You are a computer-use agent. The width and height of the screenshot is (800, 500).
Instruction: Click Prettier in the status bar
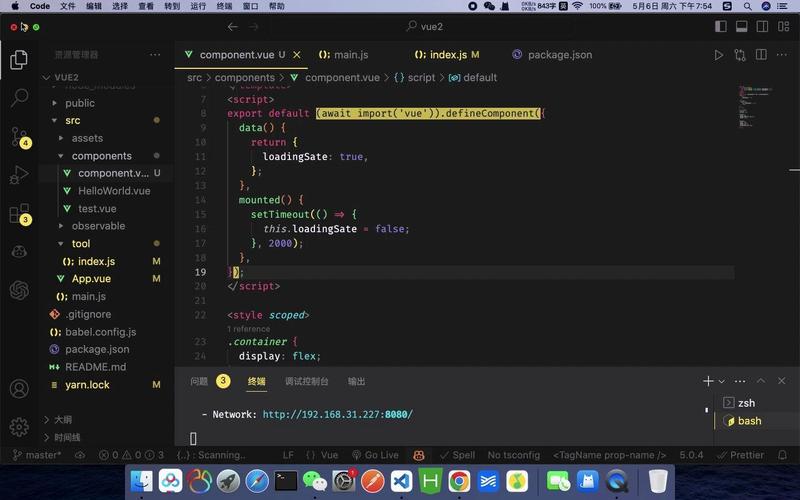(740, 455)
